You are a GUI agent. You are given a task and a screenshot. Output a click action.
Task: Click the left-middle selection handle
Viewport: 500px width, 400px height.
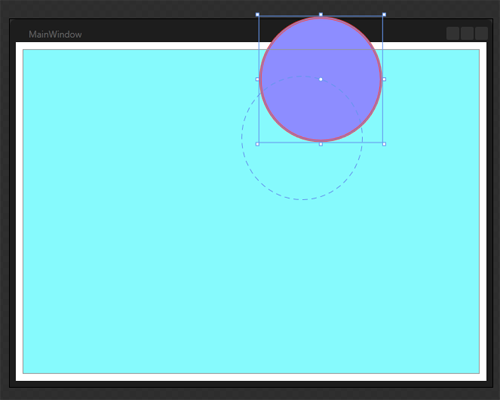point(257,79)
